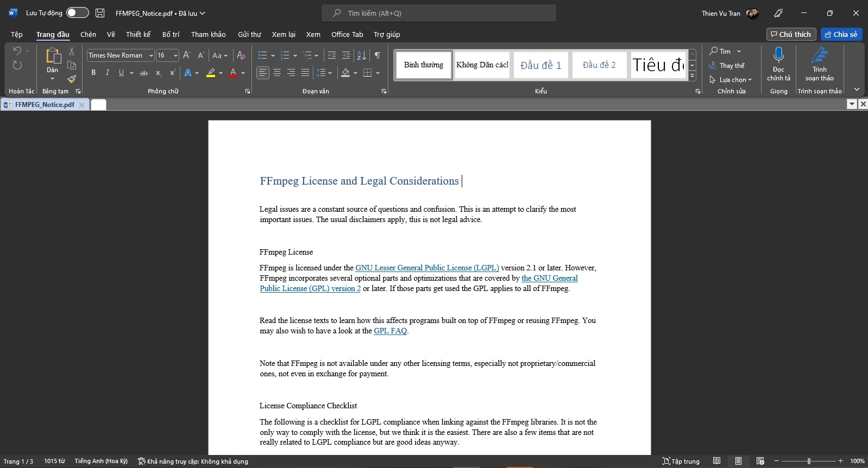Screen dimensions: 868x468
Task: Switch to Tham khảo (References) tab
Action: (208, 34)
